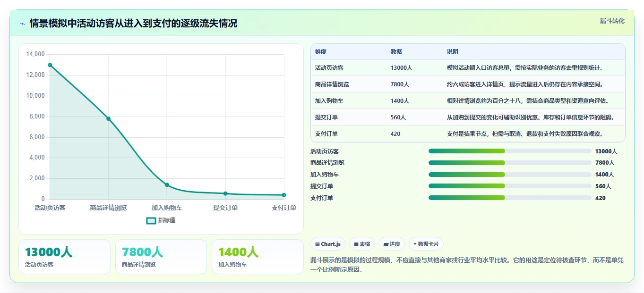The height and width of the screenshot is (293, 644).
Task: Click the table description starting 约六成访客进入详情页
Action: click(525, 84)
